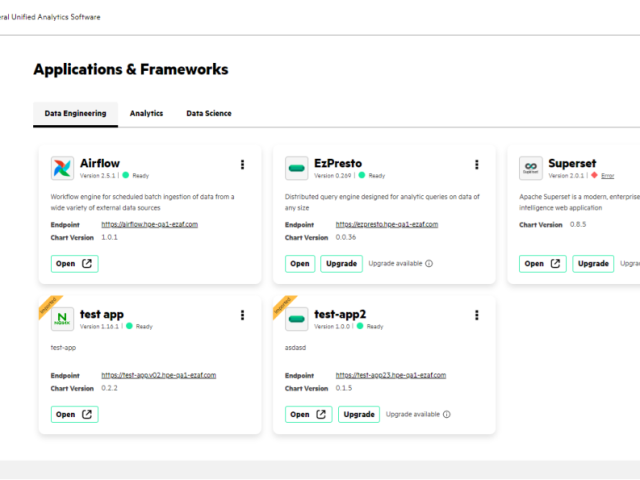Image resolution: width=640 pixels, height=480 pixels.
Task: Upgrade the test-app2 application
Action: click(359, 414)
